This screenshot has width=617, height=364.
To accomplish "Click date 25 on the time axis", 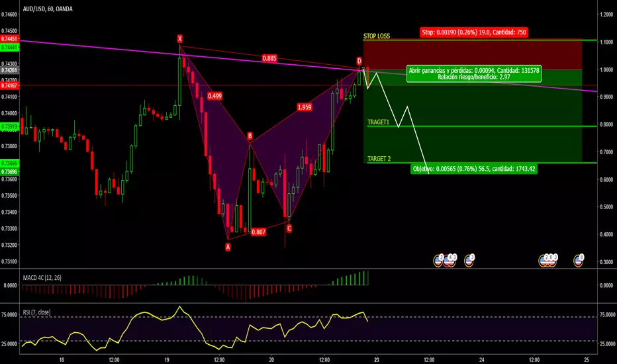I will (587, 359).
